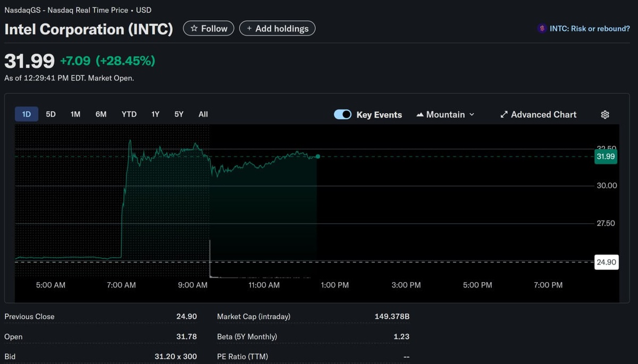This screenshot has height=364, width=638.
Task: Click the Previous Close value 24.90
Action: point(187,317)
